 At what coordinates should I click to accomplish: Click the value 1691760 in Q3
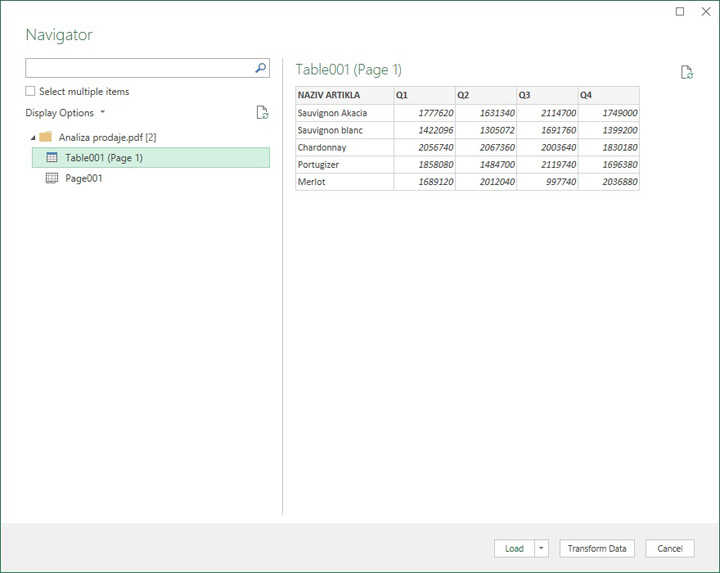tap(547, 130)
